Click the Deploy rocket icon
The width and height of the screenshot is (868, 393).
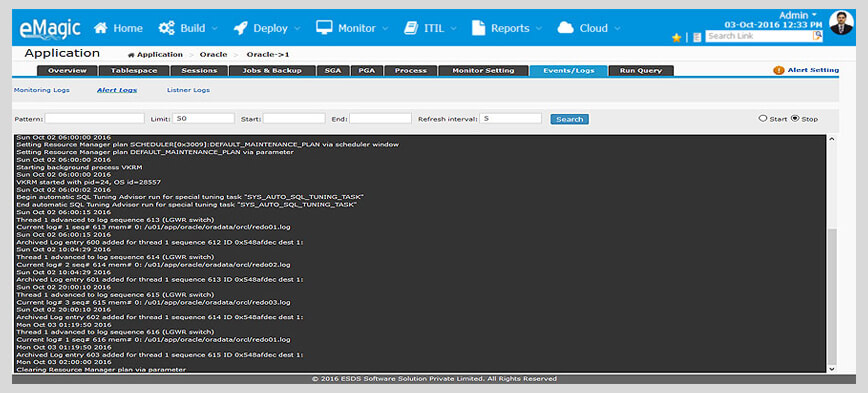[240, 28]
